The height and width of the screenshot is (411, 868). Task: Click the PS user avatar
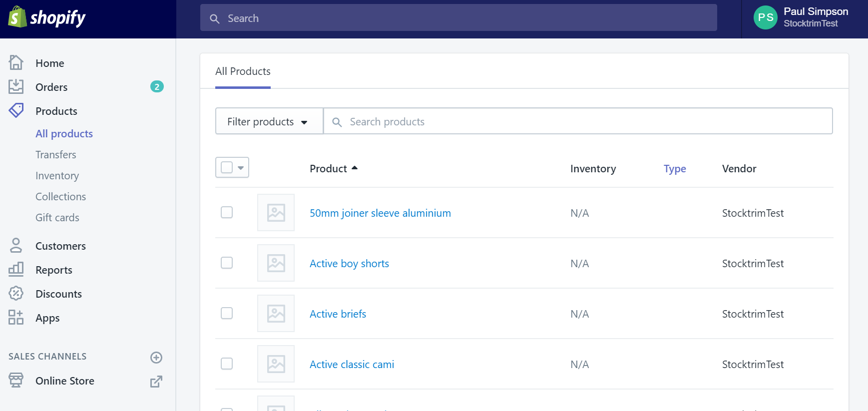tap(765, 17)
